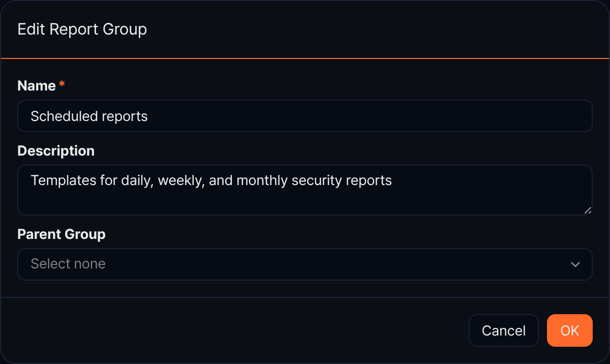Click the Name input field
Image resolution: width=610 pixels, height=364 pixels.
click(305, 116)
